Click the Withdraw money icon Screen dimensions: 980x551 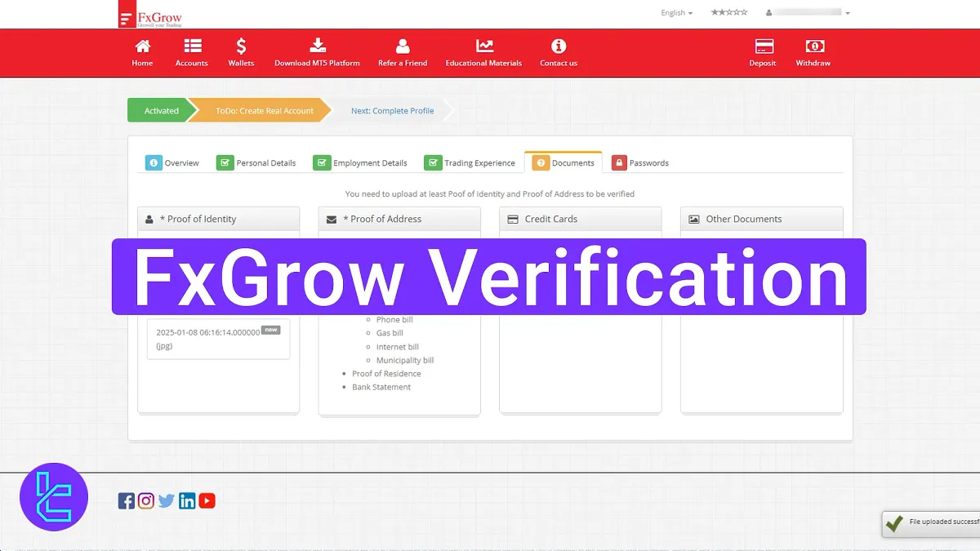click(x=813, y=47)
